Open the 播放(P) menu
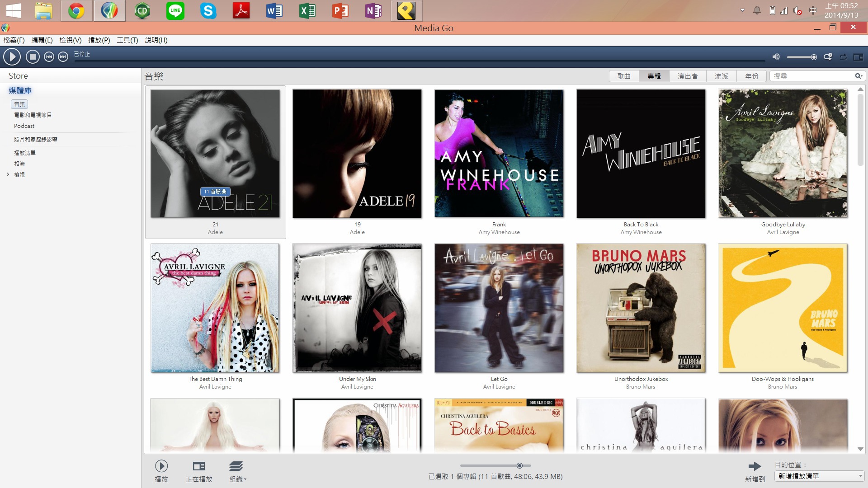 (99, 40)
